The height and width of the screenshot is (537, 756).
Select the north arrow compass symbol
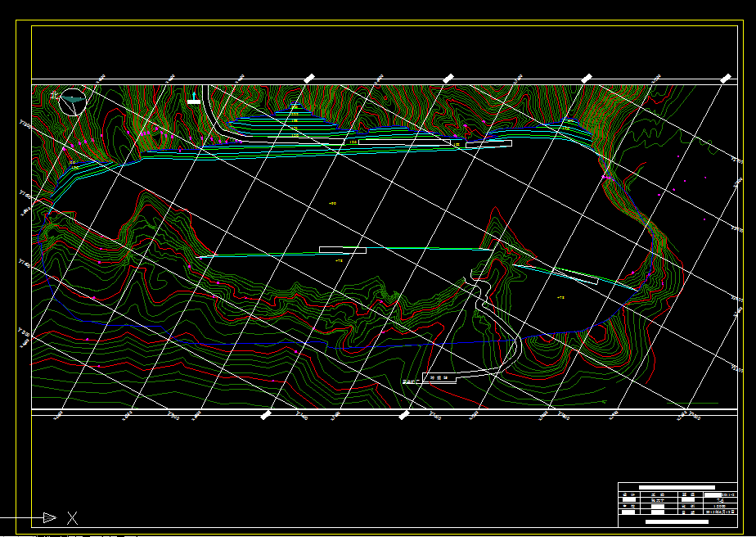click(x=73, y=102)
